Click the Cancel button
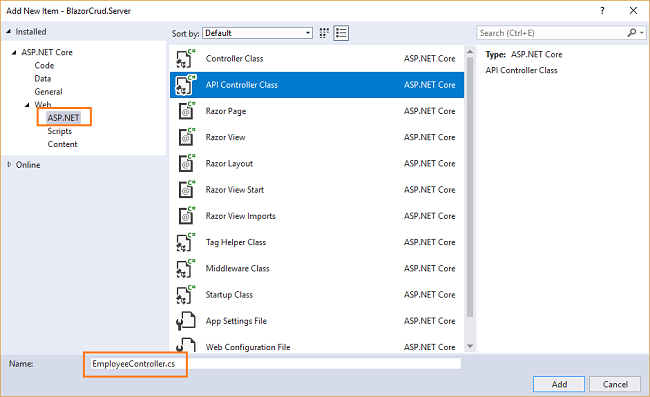Screen dimensions: 650x397 click(x=615, y=384)
